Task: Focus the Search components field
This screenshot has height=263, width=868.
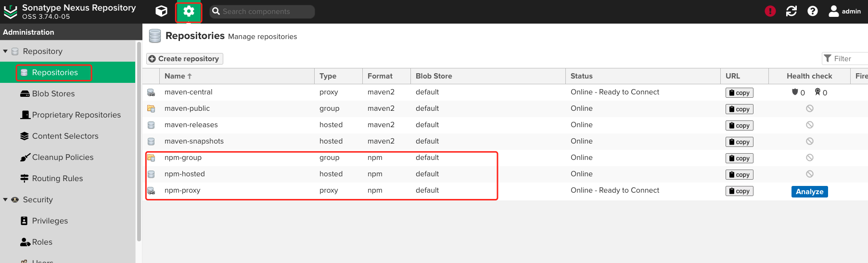Action: tap(262, 12)
